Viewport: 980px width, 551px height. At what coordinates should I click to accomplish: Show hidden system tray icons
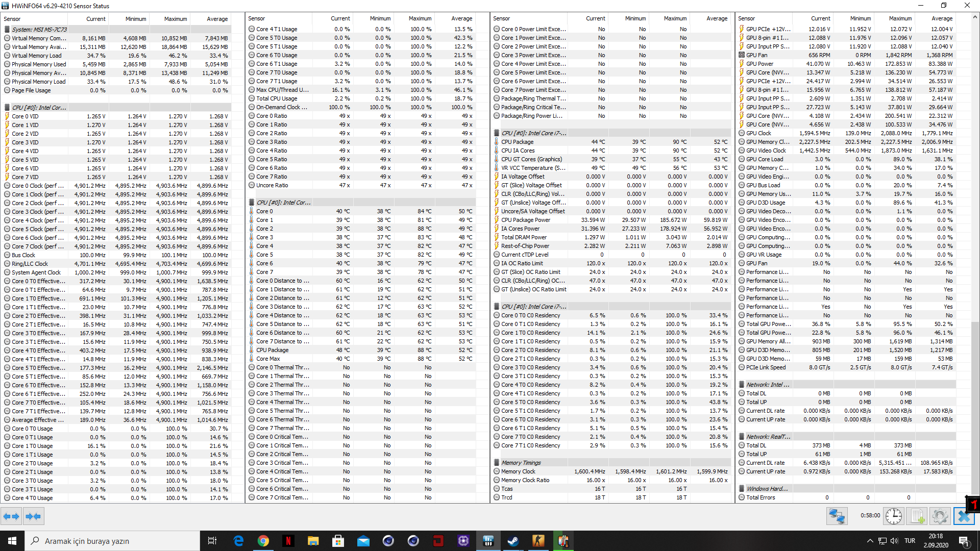coord(870,541)
